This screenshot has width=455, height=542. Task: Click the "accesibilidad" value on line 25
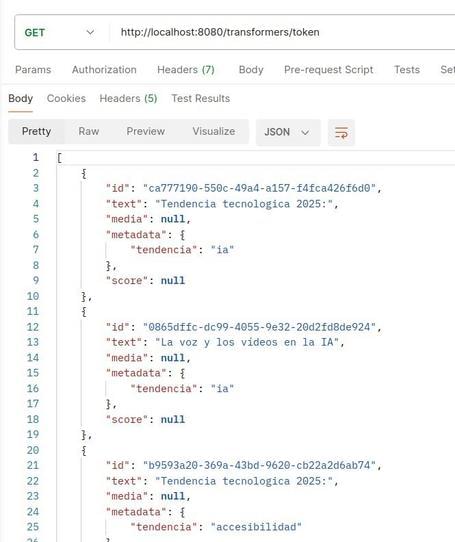point(256,527)
